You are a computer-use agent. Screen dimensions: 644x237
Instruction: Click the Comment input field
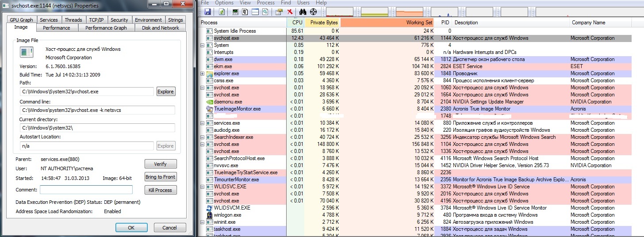[86, 190]
